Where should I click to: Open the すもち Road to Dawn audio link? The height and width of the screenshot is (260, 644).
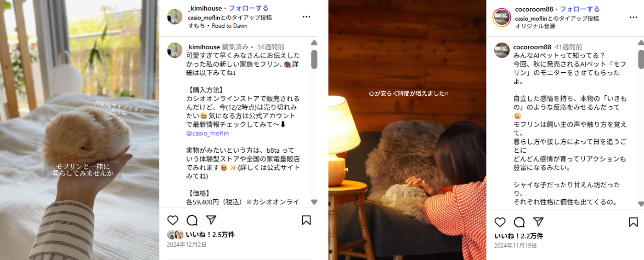tap(218, 26)
